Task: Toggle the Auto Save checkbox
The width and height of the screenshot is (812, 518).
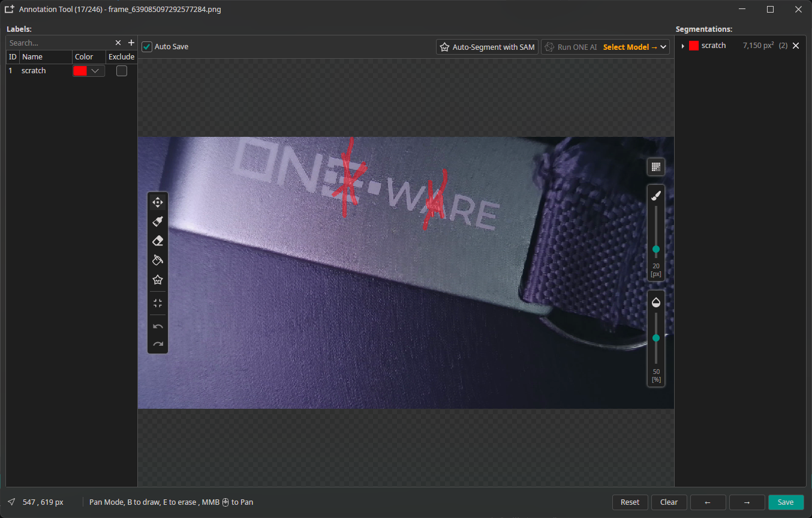Action: [x=147, y=46]
